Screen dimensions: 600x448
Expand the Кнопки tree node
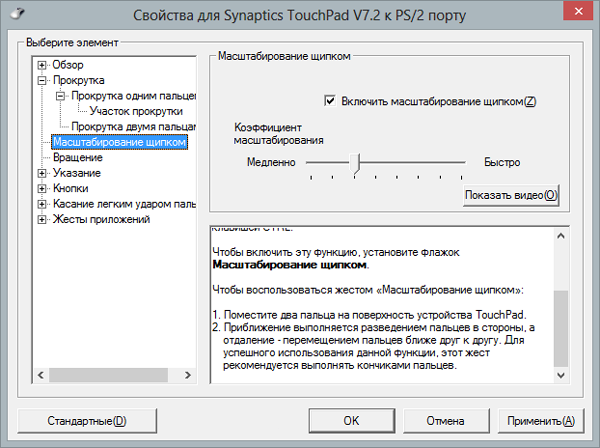[42, 188]
